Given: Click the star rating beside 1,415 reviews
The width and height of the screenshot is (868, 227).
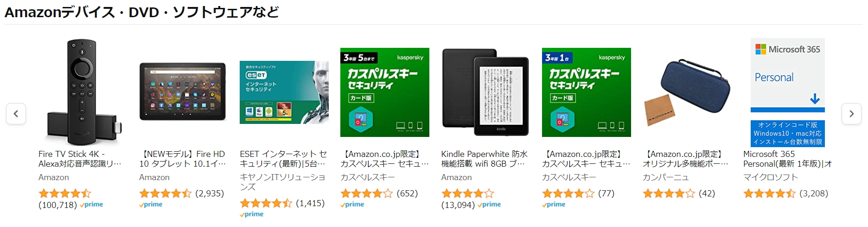Looking at the screenshot, I should pos(266,203).
